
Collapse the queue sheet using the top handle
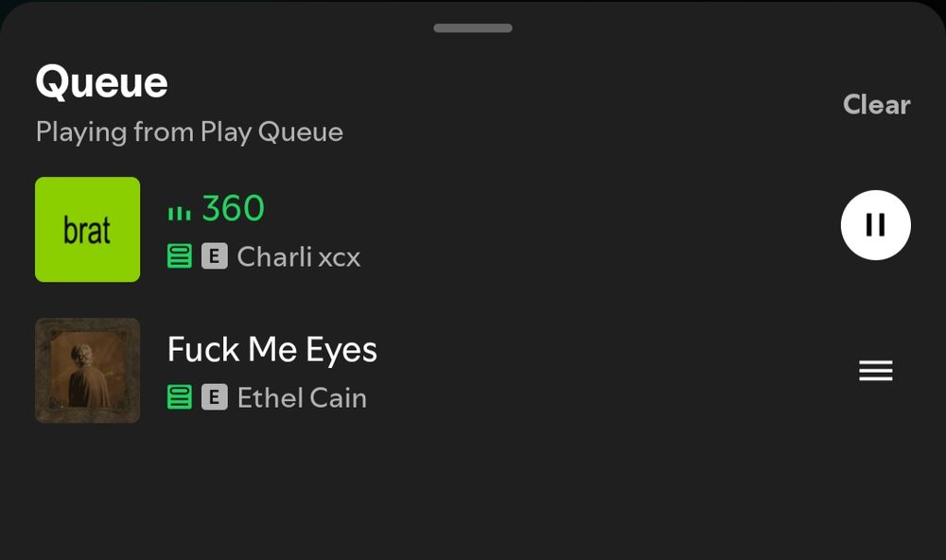coord(471,27)
